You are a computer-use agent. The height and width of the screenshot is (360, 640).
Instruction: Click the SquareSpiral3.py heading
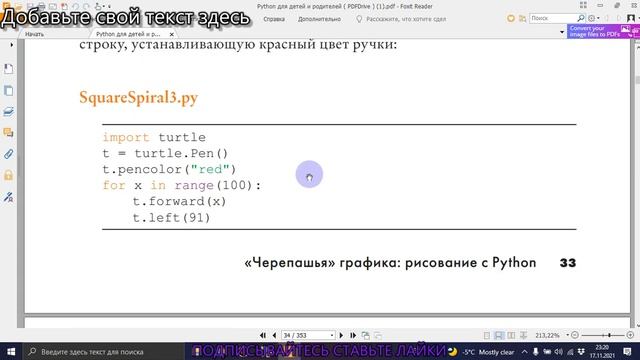click(139, 98)
